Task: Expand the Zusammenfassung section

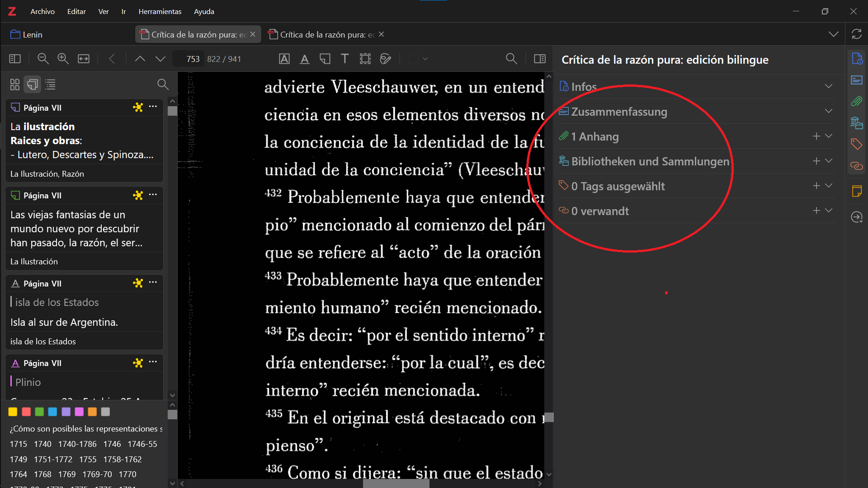Action: 828,111
